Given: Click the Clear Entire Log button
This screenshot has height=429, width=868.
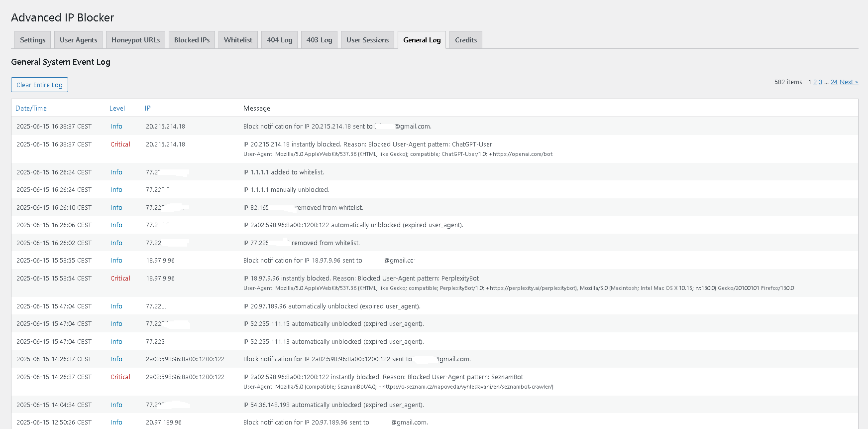Looking at the screenshot, I should (x=39, y=85).
